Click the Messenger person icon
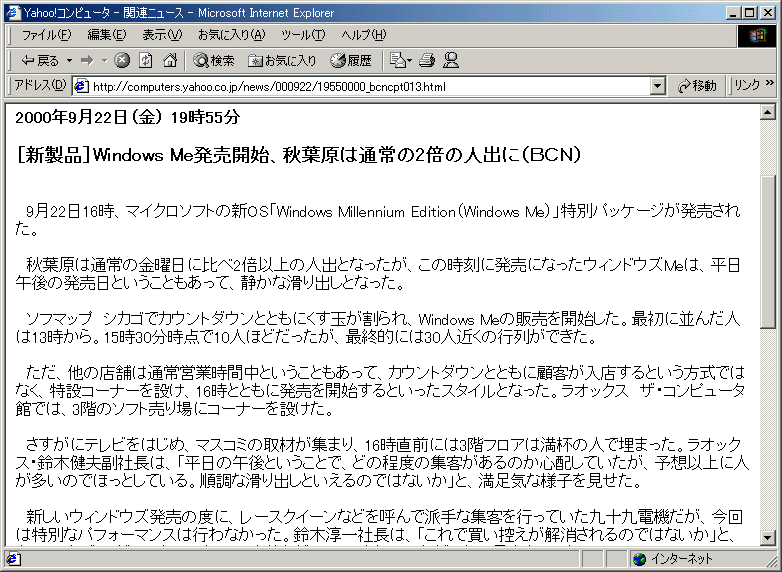This screenshot has width=782, height=572. (x=451, y=61)
